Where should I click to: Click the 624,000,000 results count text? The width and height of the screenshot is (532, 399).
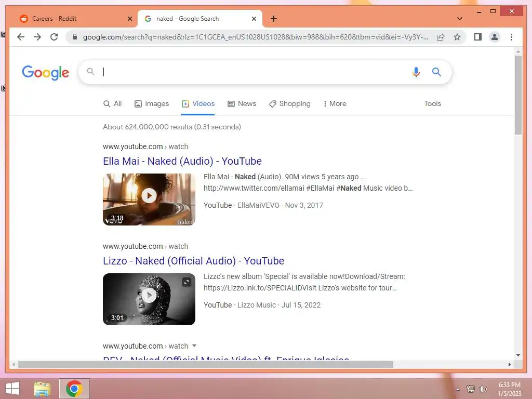[x=171, y=127]
